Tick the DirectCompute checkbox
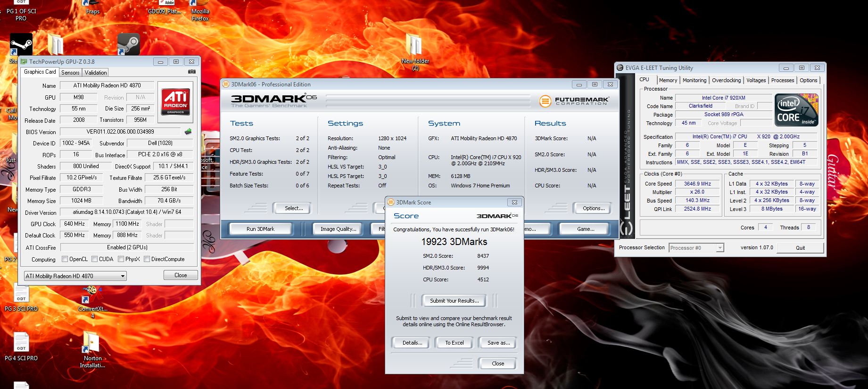The height and width of the screenshot is (389, 868). [x=147, y=259]
